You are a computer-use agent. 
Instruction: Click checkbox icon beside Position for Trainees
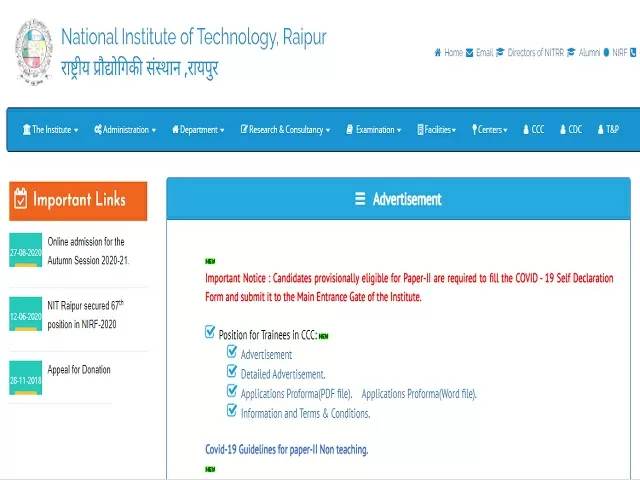(210, 332)
